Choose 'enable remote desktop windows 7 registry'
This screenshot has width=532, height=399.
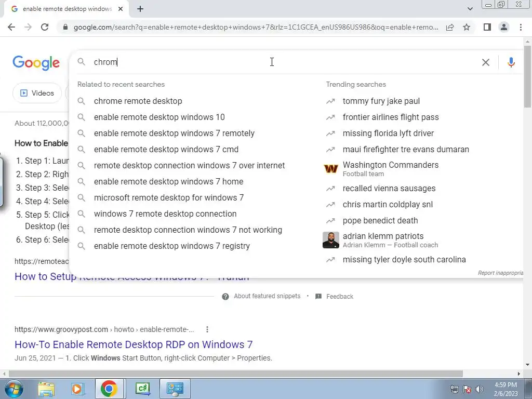point(171,246)
